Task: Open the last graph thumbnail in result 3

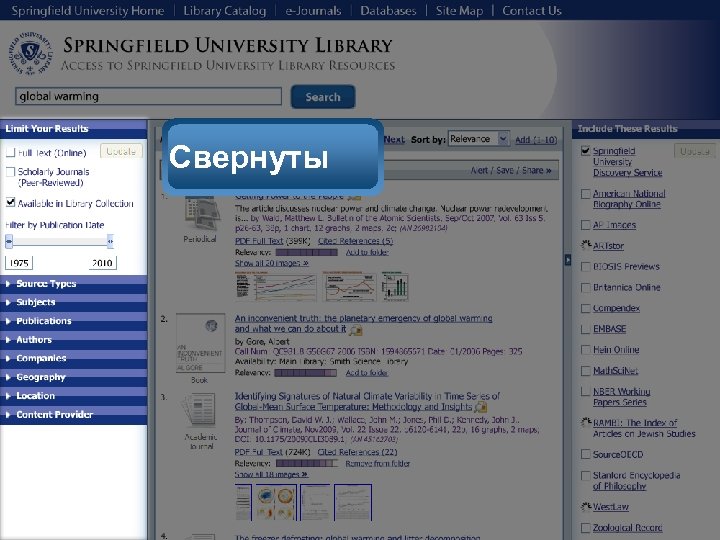Action: tap(353, 502)
